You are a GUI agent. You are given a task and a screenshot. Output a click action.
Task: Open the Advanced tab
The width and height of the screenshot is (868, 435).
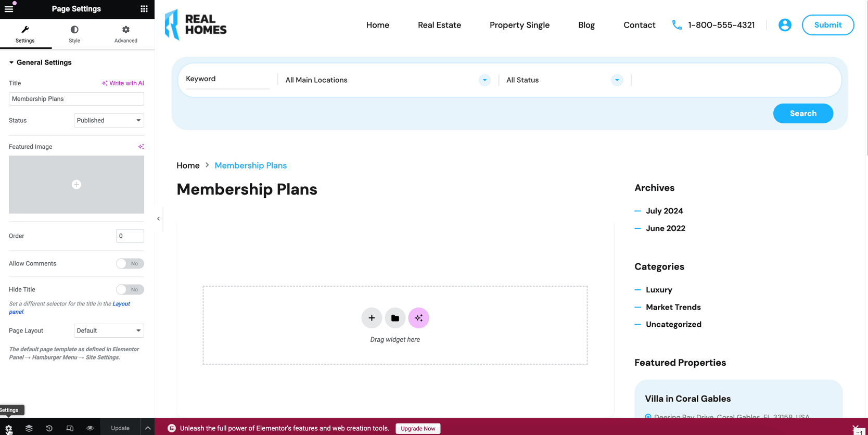(x=126, y=34)
